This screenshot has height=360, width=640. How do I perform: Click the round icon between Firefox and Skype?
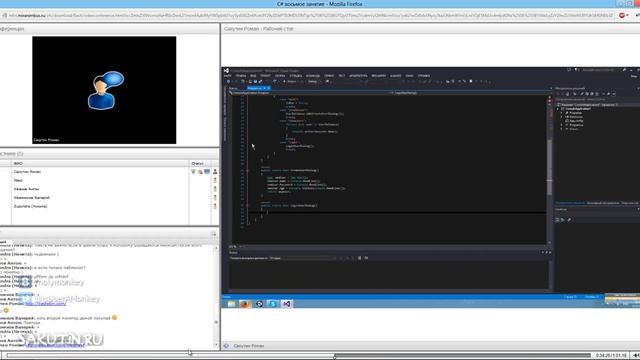click(x=259, y=304)
